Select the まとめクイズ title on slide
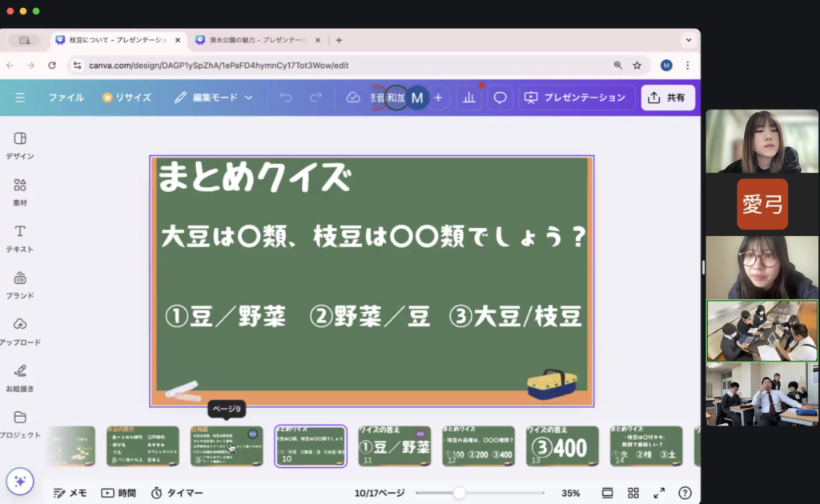Image resolution: width=820 pixels, height=504 pixels. [x=254, y=177]
